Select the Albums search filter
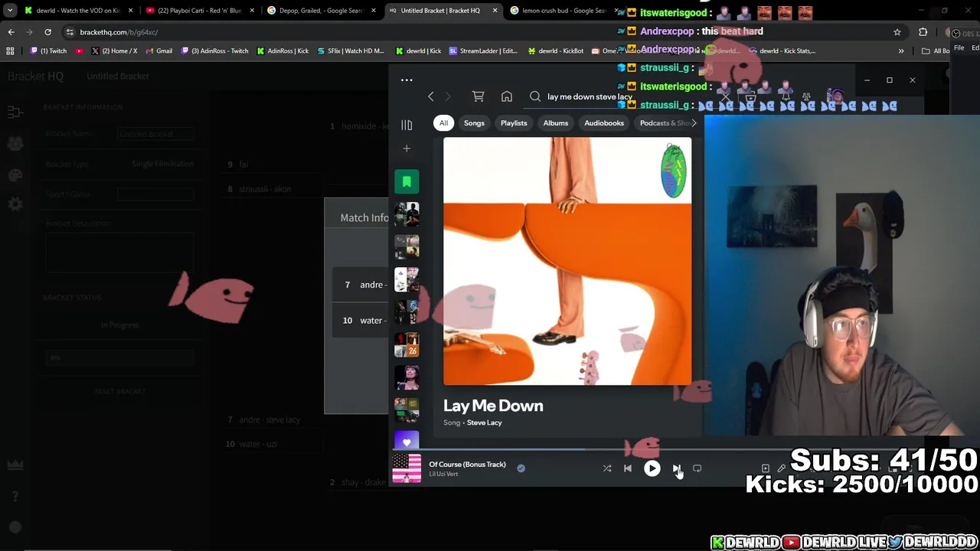Viewport: 980px width, 551px height. pyautogui.click(x=556, y=122)
